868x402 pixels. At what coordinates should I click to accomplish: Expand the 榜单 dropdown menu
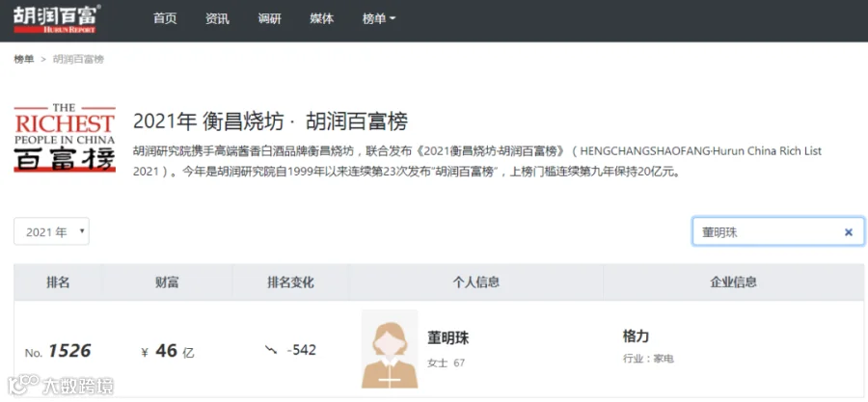pyautogui.click(x=379, y=18)
